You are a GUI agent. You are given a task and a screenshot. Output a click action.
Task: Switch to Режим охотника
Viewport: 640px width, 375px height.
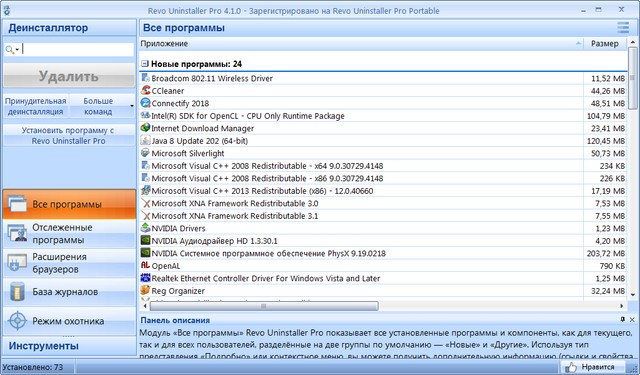(69, 321)
